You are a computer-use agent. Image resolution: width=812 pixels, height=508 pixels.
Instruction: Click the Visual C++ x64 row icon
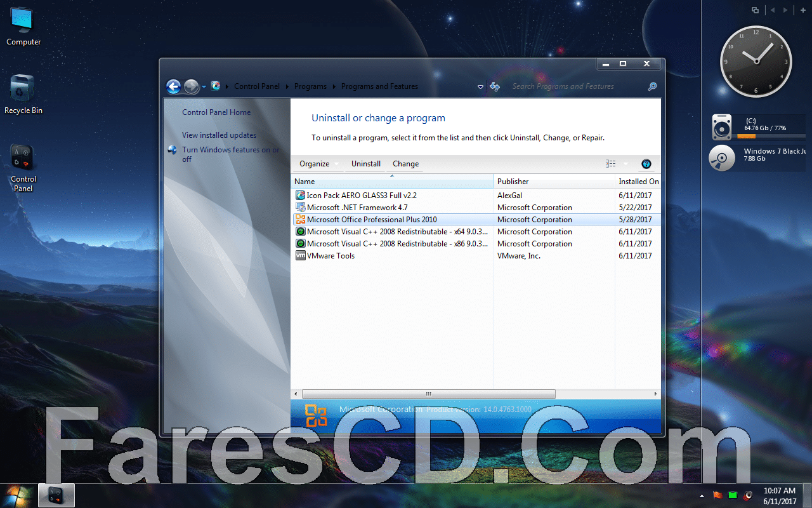click(x=301, y=232)
